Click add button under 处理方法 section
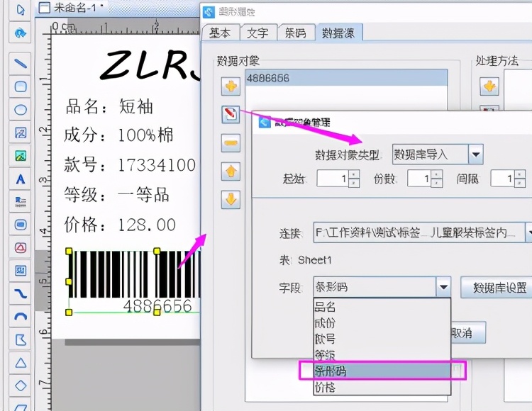This screenshot has width=532, height=411. (489, 86)
